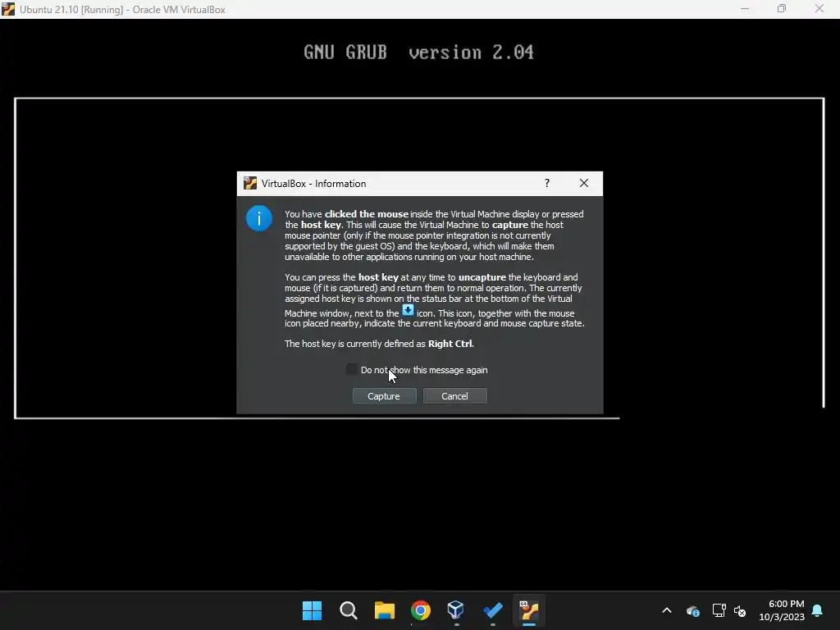Screen dimensions: 840x630
Task: Expand the hidden system tray icons chevron
Action: point(667,610)
